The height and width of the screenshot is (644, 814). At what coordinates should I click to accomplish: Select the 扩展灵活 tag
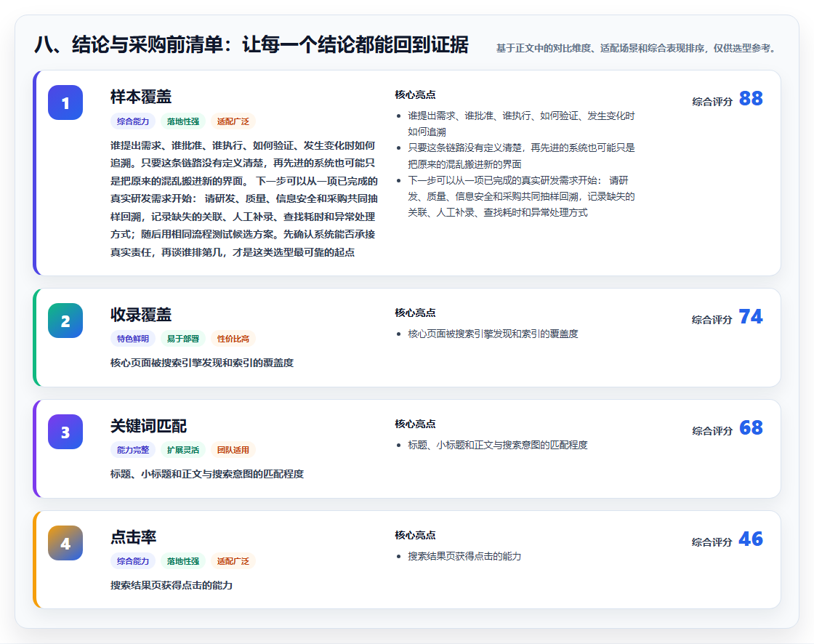click(x=183, y=450)
